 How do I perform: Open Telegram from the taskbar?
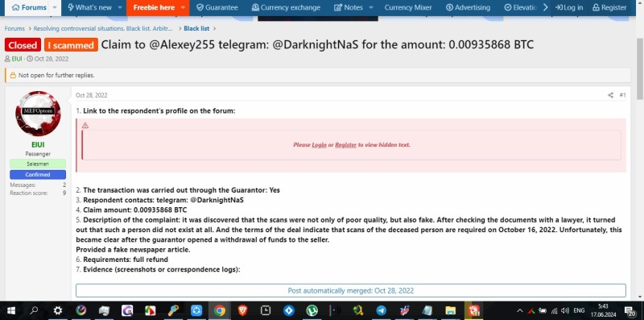(381, 310)
